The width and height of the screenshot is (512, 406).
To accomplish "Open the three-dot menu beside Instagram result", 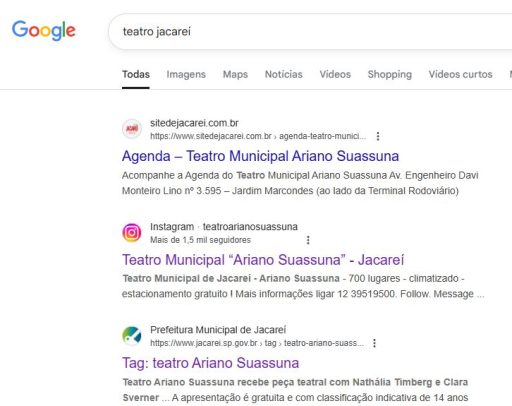I will click(x=308, y=240).
